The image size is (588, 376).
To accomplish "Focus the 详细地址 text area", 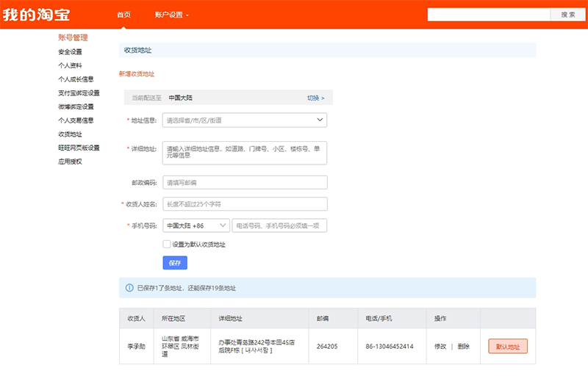I will (x=245, y=153).
